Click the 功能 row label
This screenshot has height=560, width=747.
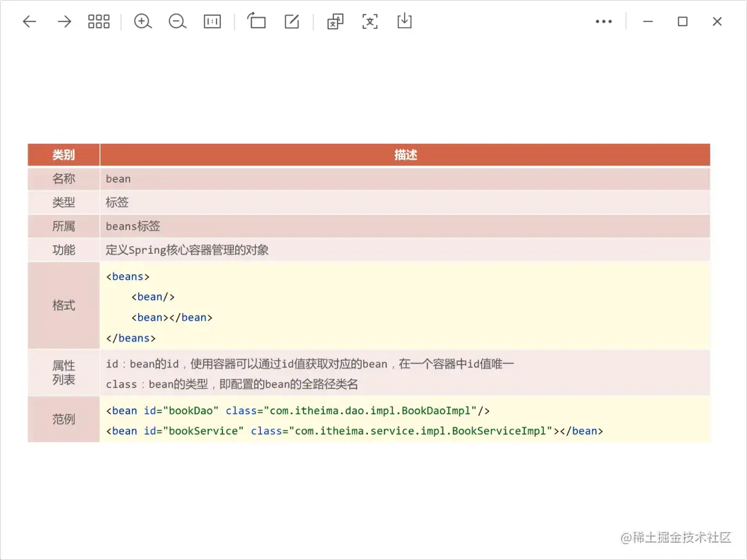64,250
